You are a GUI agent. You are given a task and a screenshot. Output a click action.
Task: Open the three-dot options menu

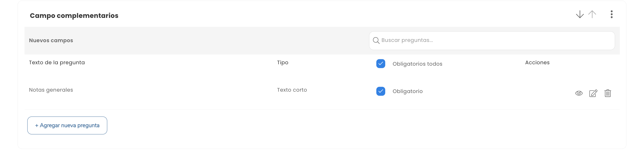tap(612, 14)
